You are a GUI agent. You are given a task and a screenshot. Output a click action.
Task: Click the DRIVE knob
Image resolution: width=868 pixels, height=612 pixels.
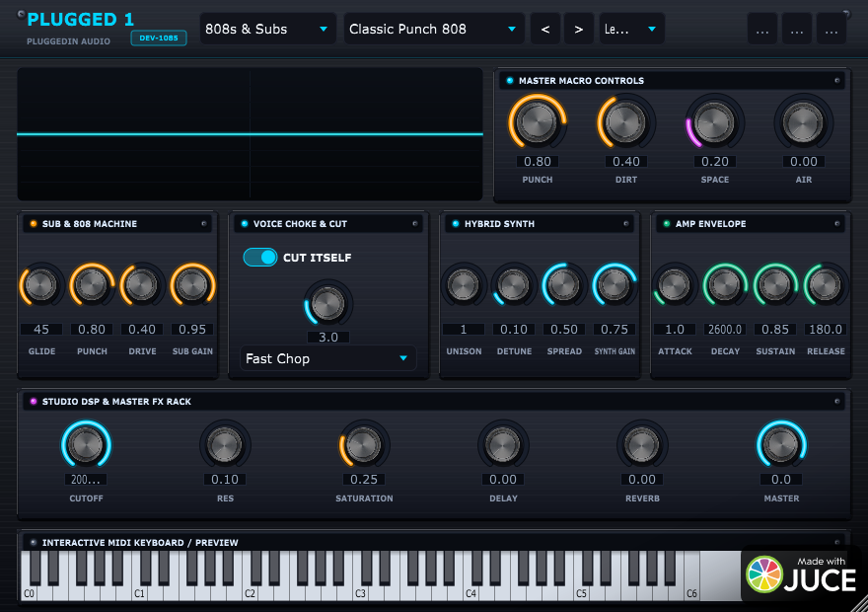pyautogui.click(x=142, y=285)
